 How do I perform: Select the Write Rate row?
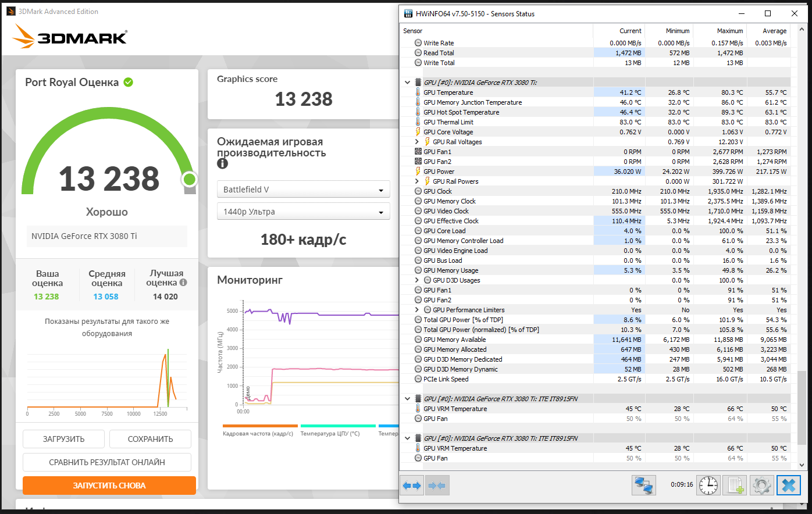pos(595,43)
